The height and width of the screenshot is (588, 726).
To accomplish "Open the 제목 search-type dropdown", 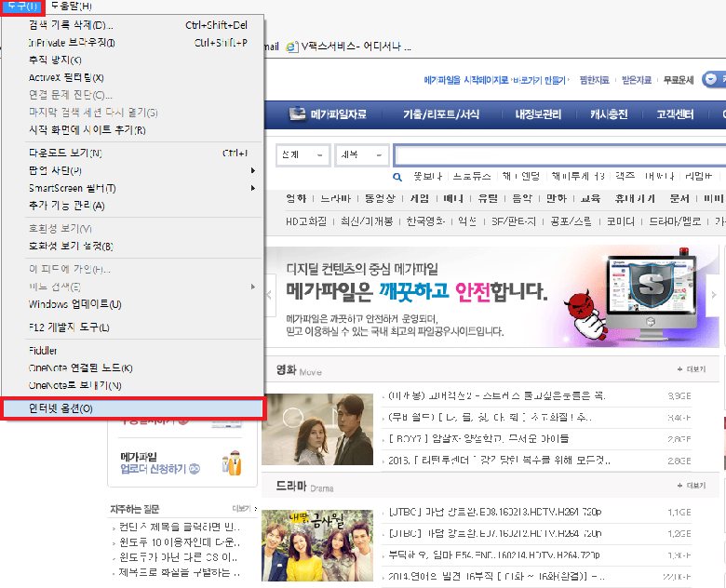I will (x=362, y=154).
